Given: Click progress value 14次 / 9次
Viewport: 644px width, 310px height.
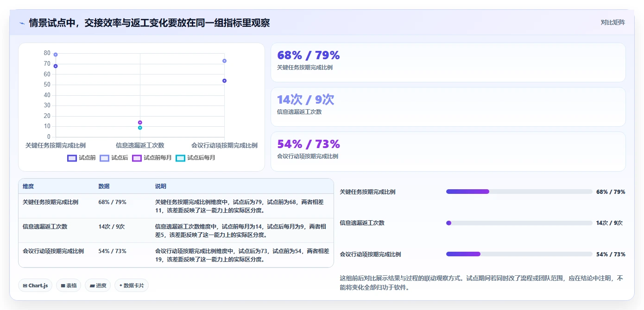Looking at the screenshot, I should (x=609, y=223).
